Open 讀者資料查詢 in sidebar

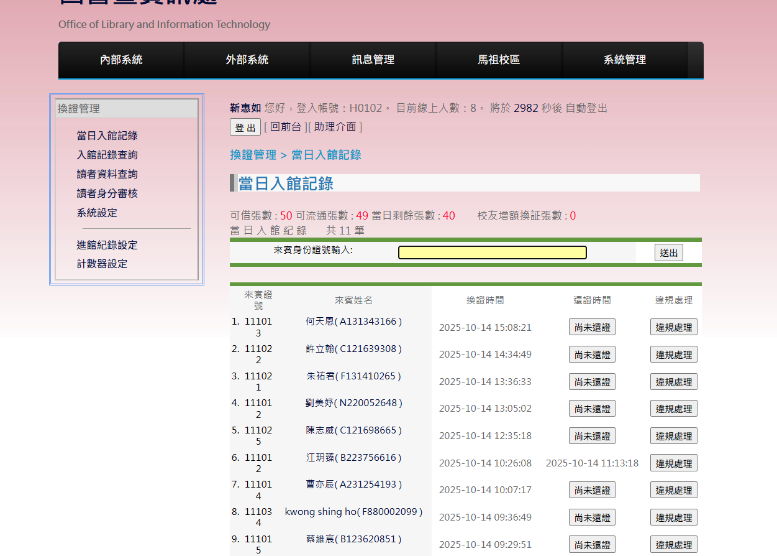coord(107,175)
